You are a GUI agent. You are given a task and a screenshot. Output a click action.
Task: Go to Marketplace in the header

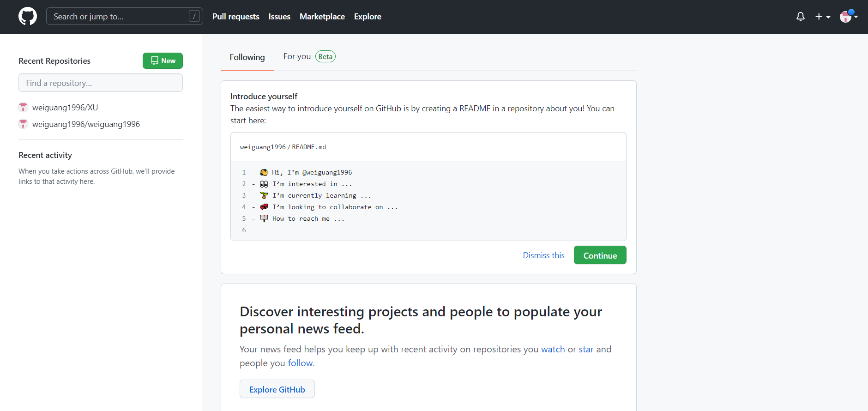322,17
